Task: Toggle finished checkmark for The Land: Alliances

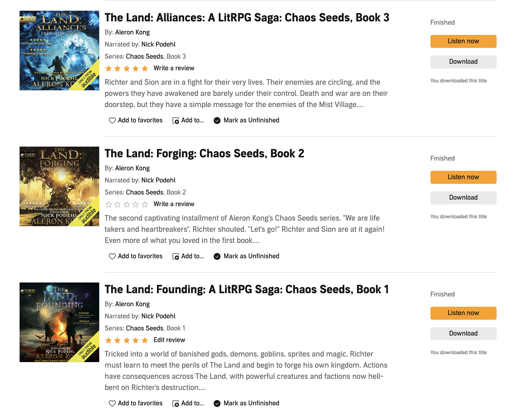Action: (217, 120)
